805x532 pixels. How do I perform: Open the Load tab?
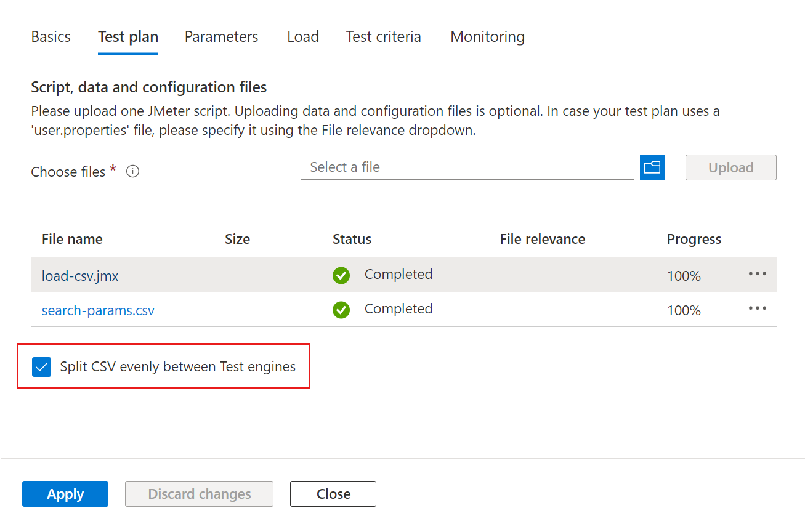click(x=302, y=37)
